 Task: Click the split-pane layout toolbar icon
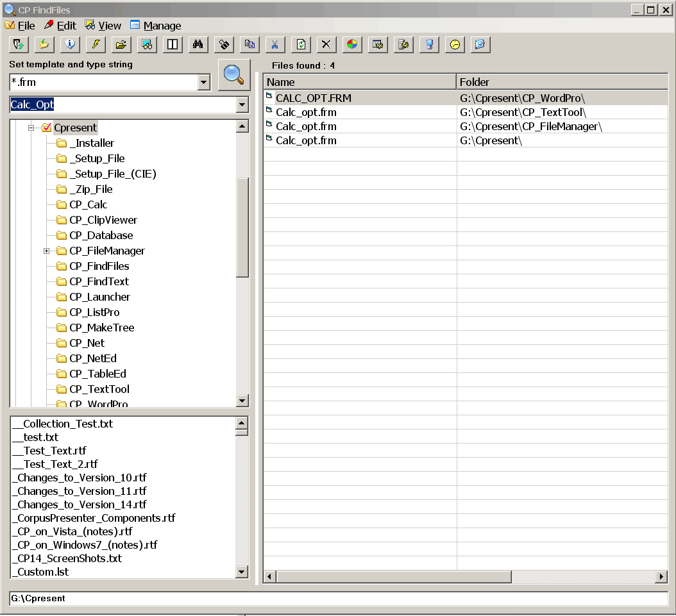pyautogui.click(x=173, y=44)
